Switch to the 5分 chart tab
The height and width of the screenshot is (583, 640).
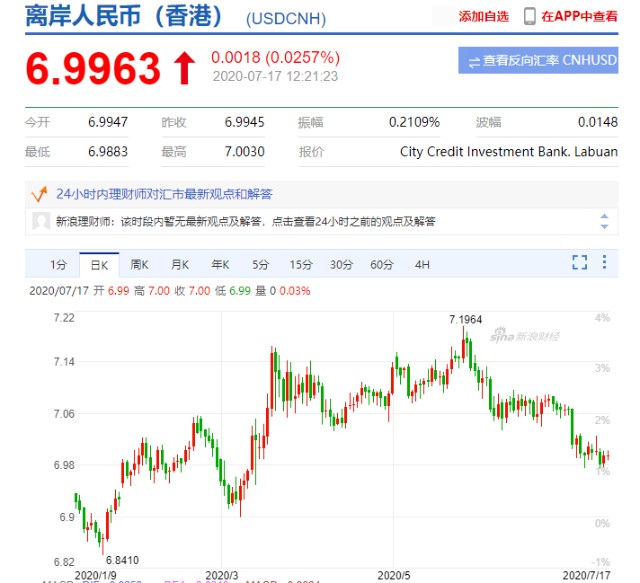[x=260, y=265]
